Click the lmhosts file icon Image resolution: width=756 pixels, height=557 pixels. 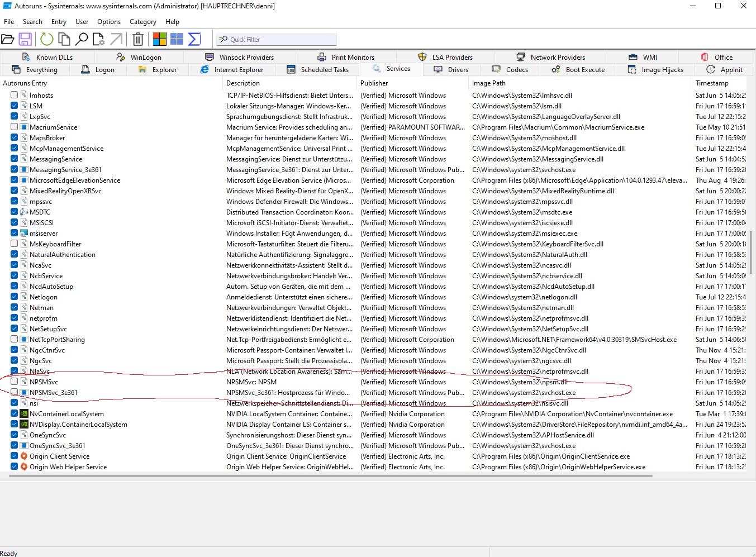click(x=24, y=96)
